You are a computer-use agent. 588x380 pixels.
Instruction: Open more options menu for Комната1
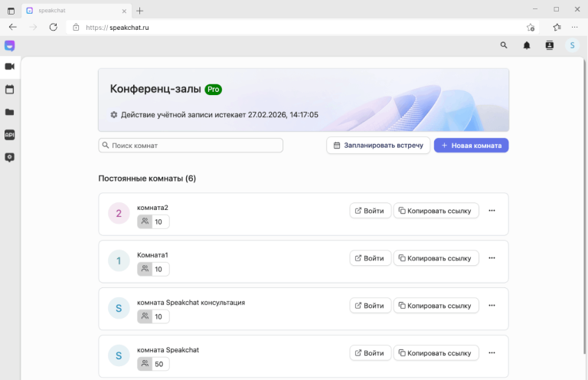(x=492, y=258)
